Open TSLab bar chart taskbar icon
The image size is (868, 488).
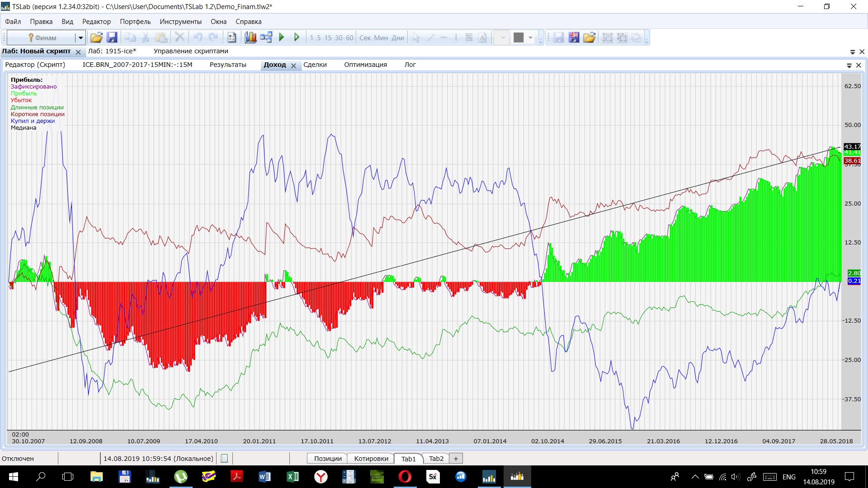pyautogui.click(x=489, y=477)
